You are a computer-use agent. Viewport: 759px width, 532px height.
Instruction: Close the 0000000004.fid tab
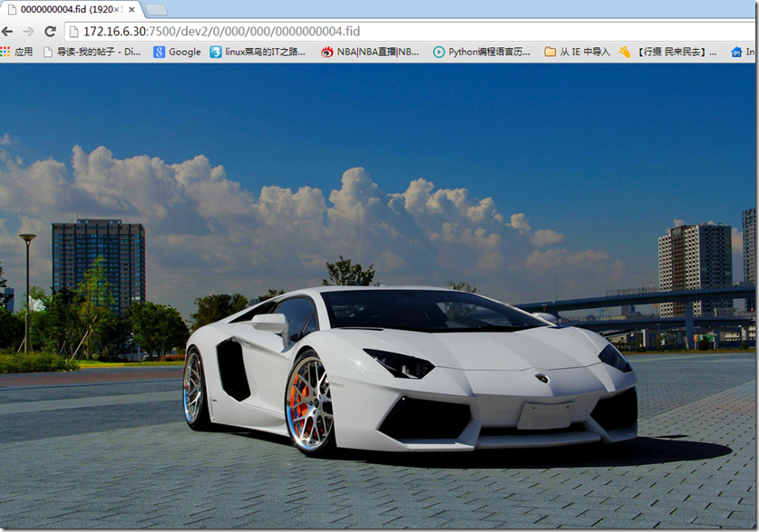[x=131, y=10]
